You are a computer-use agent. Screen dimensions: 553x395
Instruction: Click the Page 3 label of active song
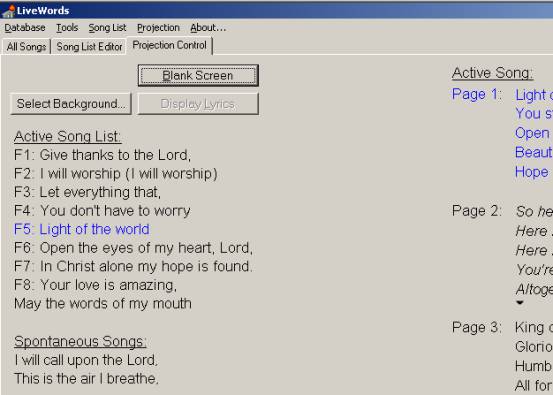(476, 327)
